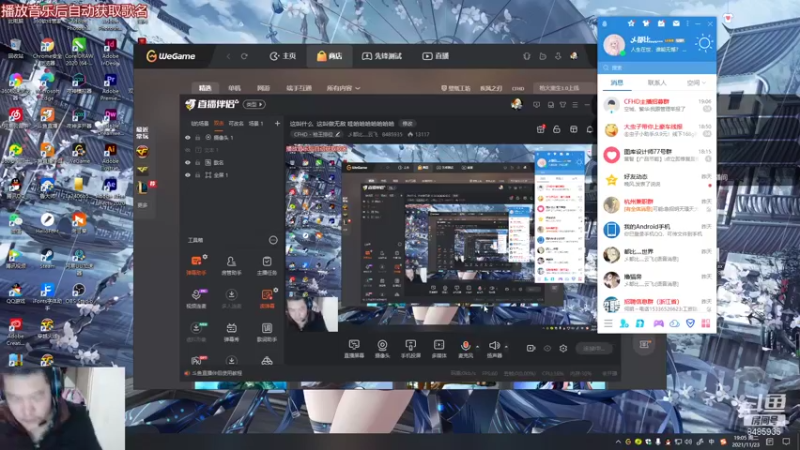
Task: Click the 直播伴侣 type badge dropdown
Action: (254, 105)
